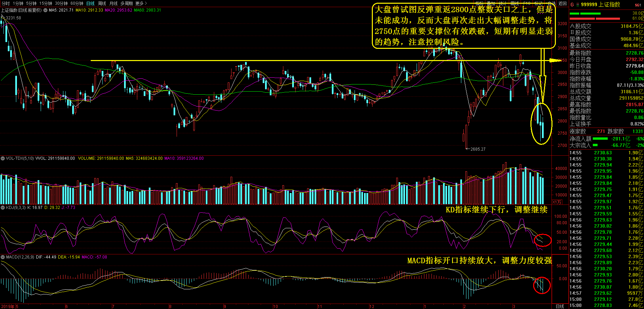Screen dimensions: 644x309
Task: Click the red circle on KDJ chart
Action: click(x=543, y=240)
